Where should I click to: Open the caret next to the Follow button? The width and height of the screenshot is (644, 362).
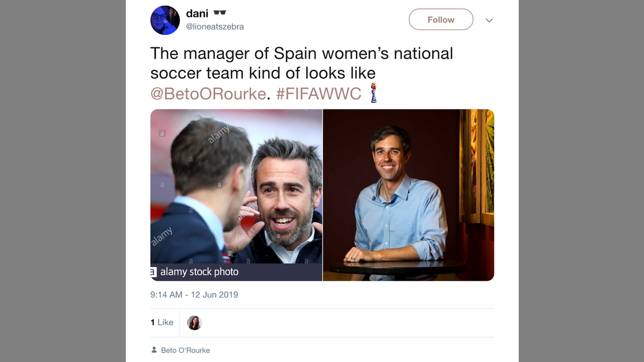[x=489, y=20]
